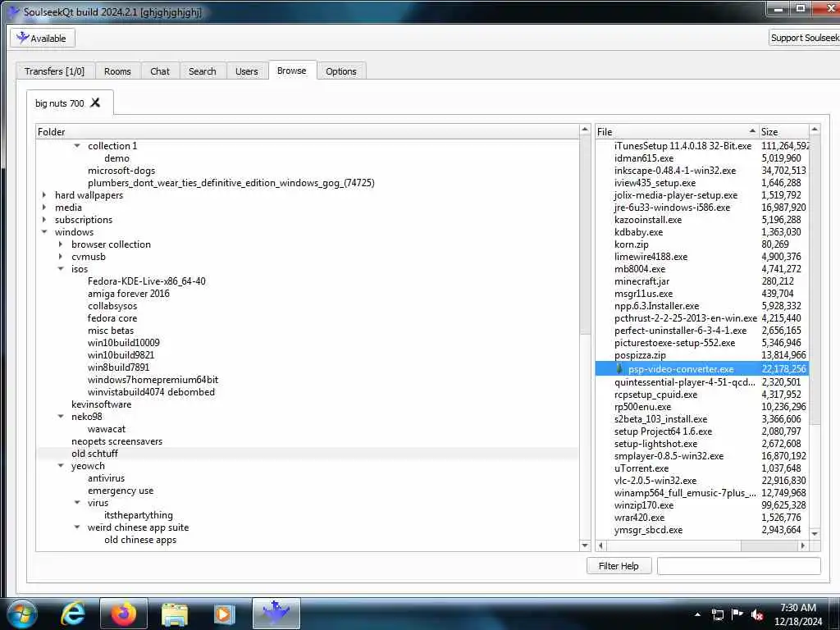Collapse the yeowch folder
The width and height of the screenshot is (840, 630).
(x=61, y=466)
